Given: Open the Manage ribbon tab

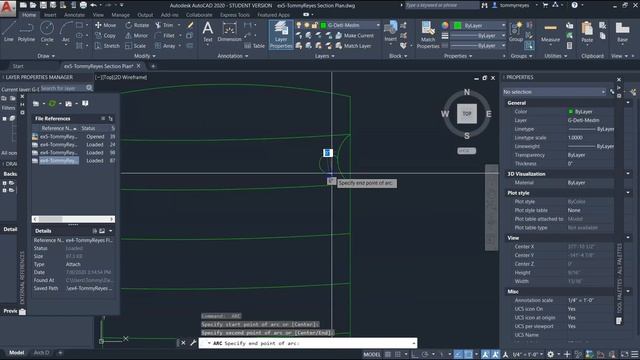Looking at the screenshot, I should pos(120,15).
